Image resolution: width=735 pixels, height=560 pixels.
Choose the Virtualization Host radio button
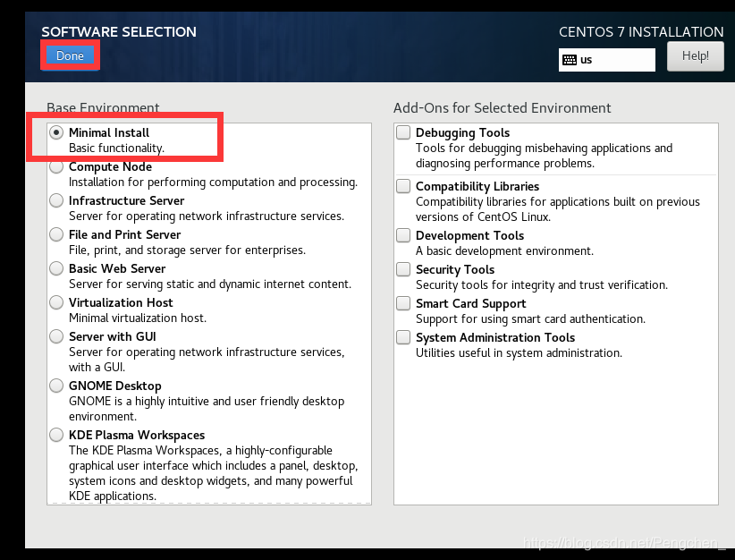coord(56,302)
